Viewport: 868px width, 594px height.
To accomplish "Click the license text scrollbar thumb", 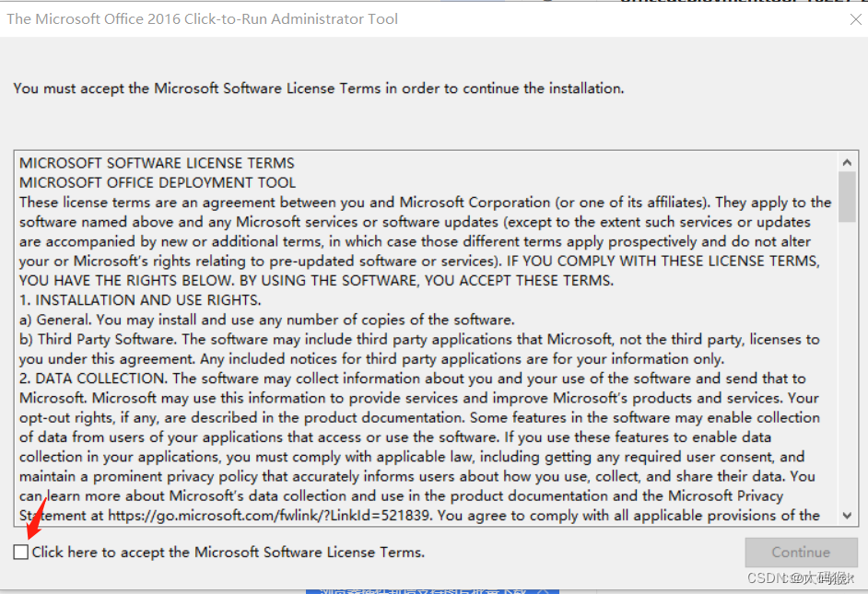I will [847, 197].
